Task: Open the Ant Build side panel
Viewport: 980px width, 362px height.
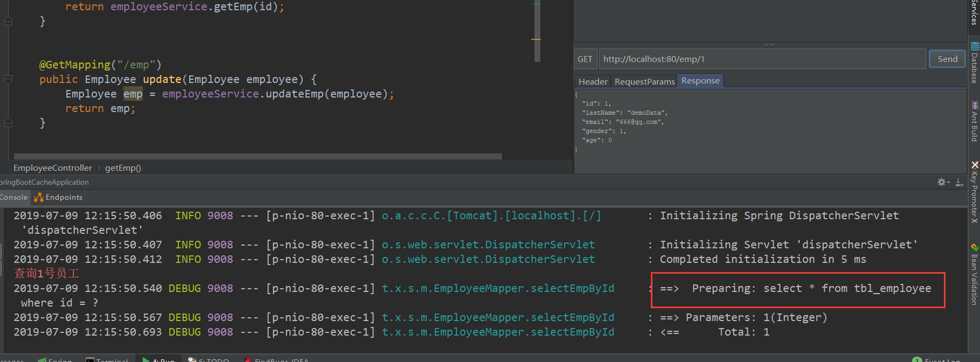Action: [x=974, y=121]
